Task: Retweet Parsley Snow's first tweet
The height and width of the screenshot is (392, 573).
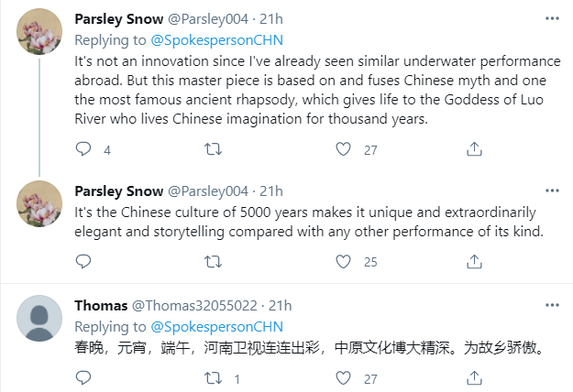Action: click(213, 149)
